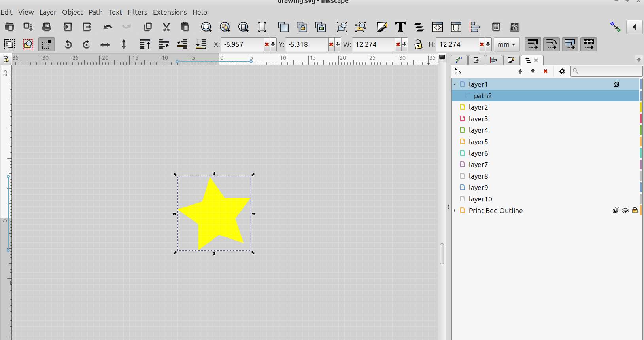
Task: Expand the Print Bed Outline layer
Action: pyautogui.click(x=455, y=211)
